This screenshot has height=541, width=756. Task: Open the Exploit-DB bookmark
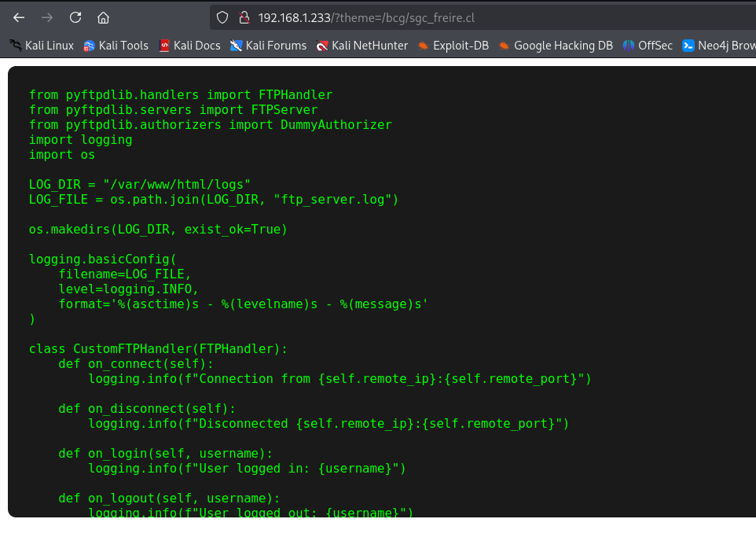453,46
